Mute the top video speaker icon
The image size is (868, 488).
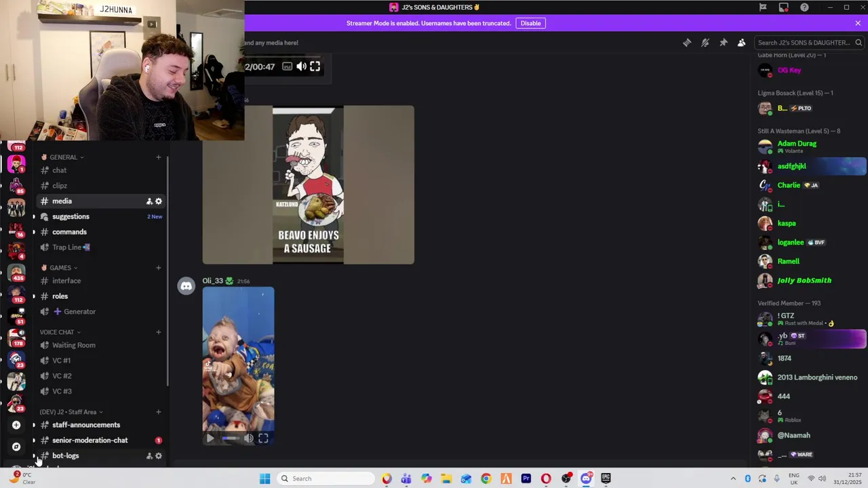click(x=301, y=66)
